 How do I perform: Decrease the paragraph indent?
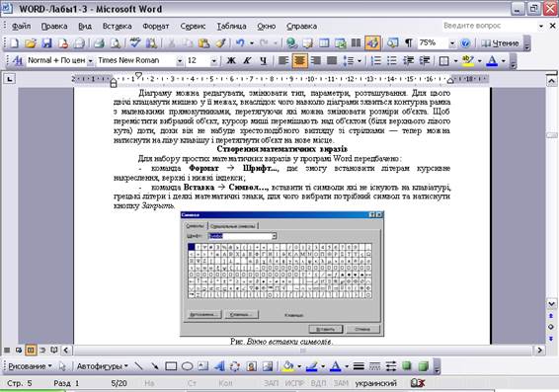(408, 61)
